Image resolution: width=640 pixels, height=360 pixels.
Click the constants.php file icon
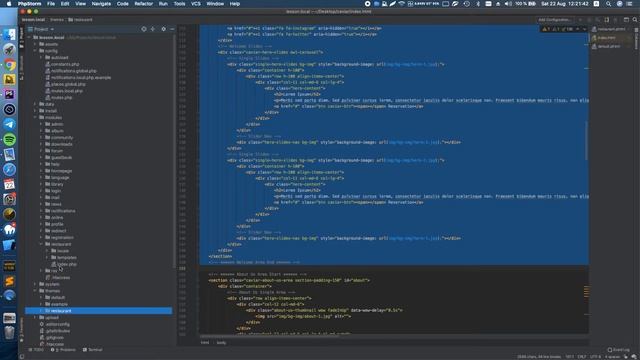pos(48,64)
